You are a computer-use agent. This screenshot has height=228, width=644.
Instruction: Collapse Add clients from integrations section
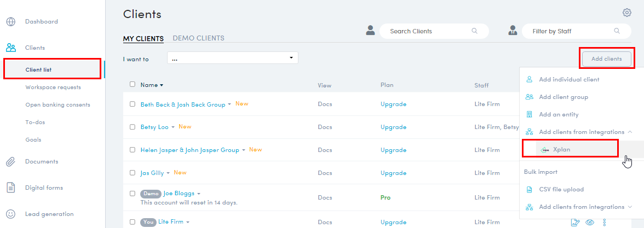pos(630,132)
